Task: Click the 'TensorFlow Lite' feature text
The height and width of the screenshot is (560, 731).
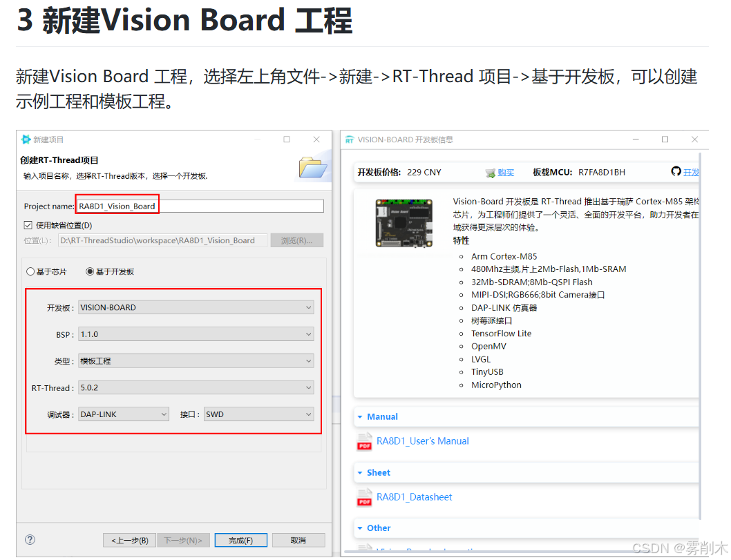Action: [x=501, y=333]
